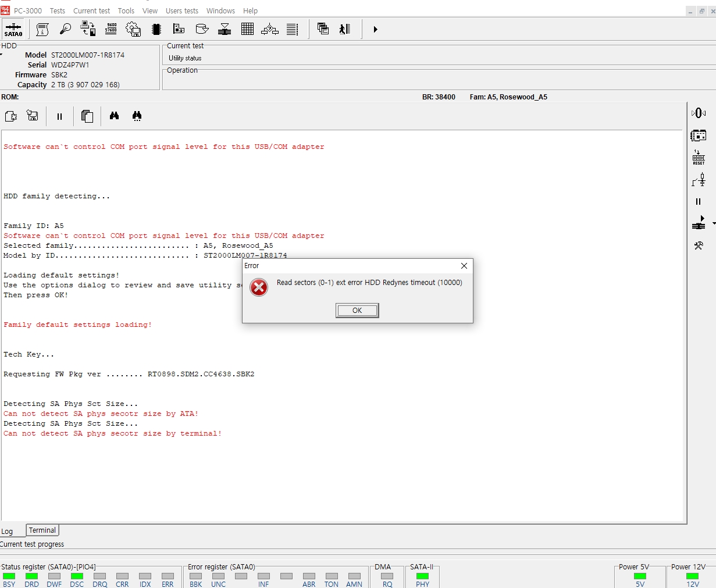
Task: Switch to the Log tab
Action: (7, 531)
